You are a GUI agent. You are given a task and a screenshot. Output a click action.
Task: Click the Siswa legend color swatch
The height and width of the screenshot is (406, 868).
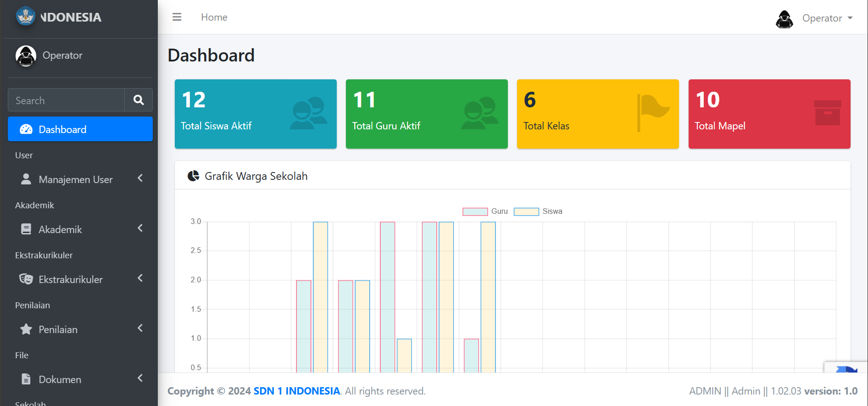coord(526,211)
